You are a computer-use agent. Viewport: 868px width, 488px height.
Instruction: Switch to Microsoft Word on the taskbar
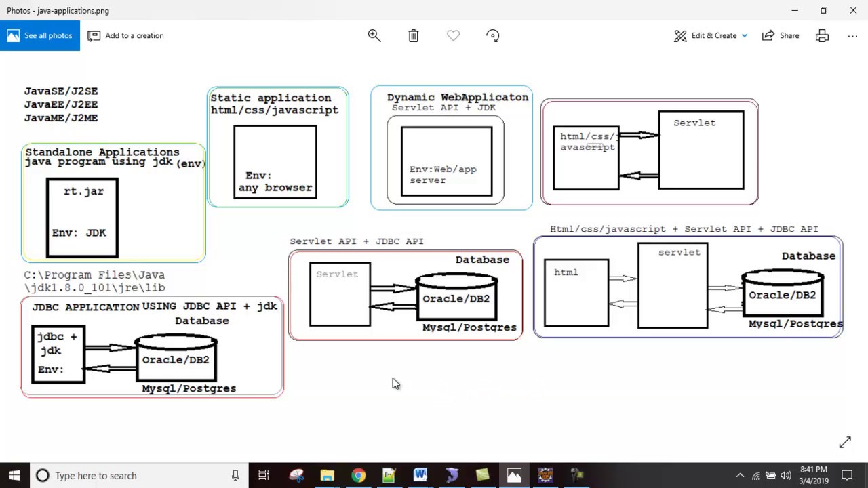click(420, 475)
